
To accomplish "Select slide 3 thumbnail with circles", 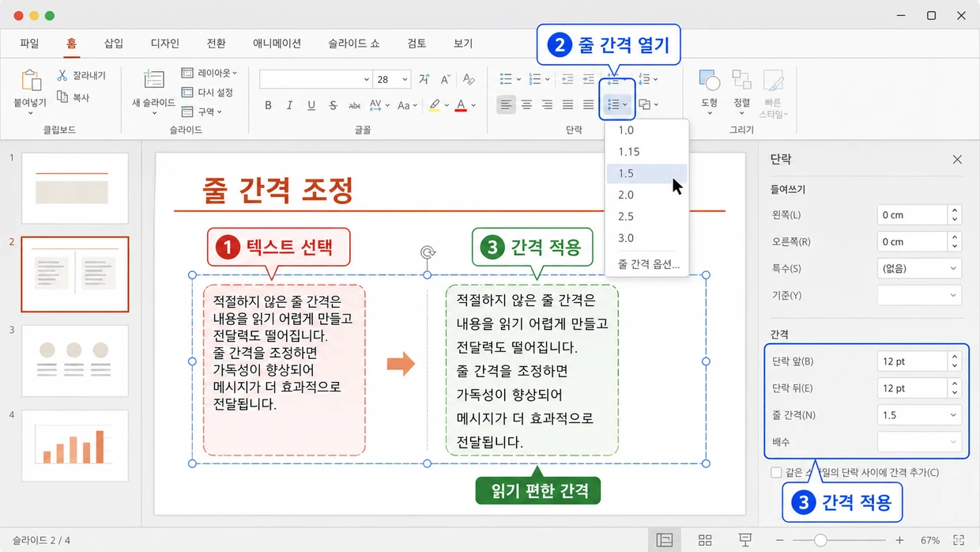I will pyautogui.click(x=75, y=360).
